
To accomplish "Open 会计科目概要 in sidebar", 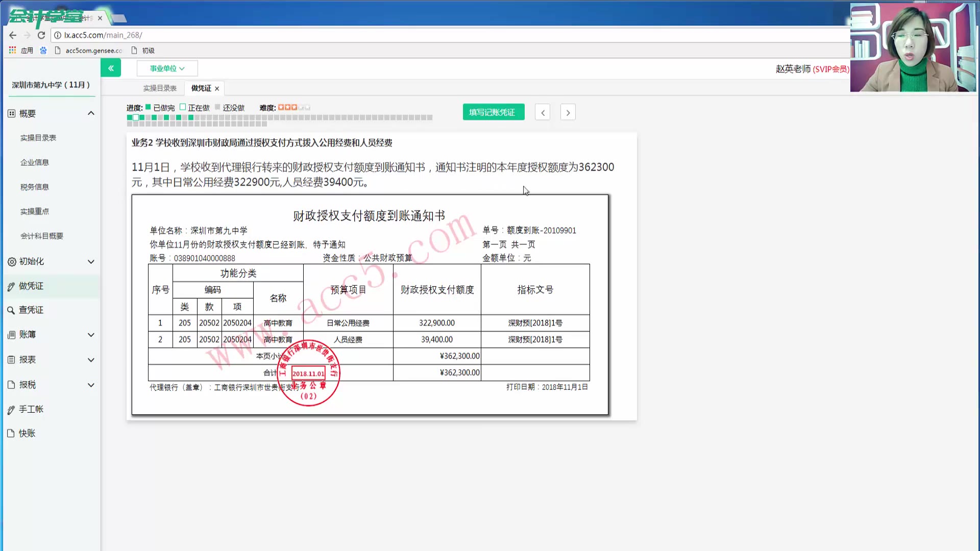I will (42, 236).
